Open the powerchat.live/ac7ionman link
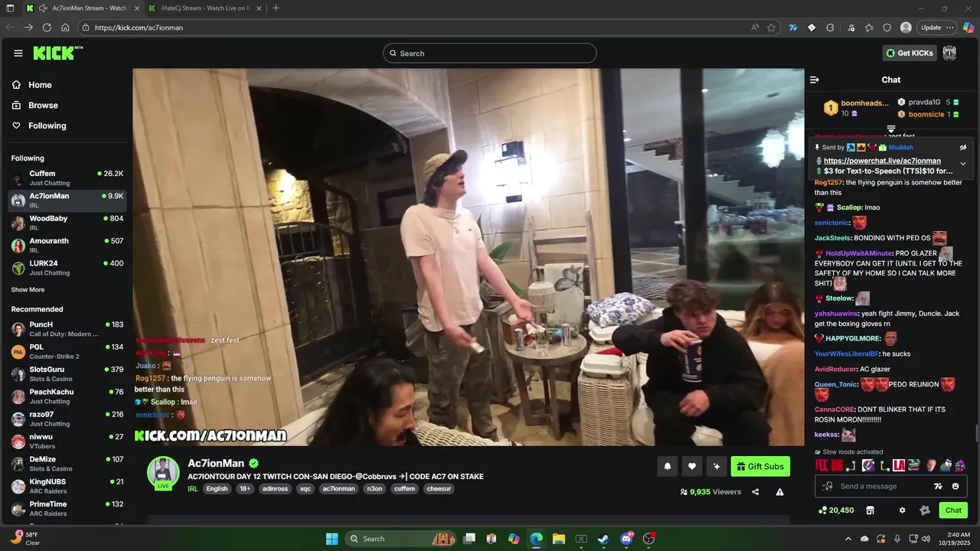The image size is (980, 551). coord(882,161)
